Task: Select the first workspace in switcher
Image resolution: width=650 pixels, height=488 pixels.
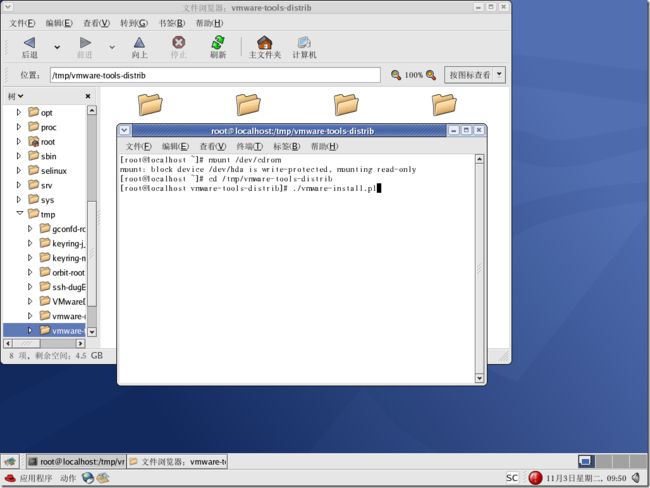Action: pos(586,461)
